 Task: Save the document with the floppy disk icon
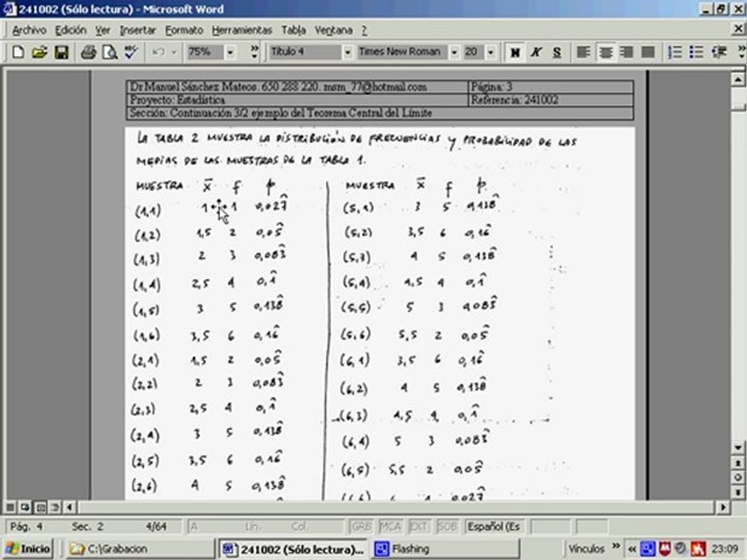coord(61,52)
